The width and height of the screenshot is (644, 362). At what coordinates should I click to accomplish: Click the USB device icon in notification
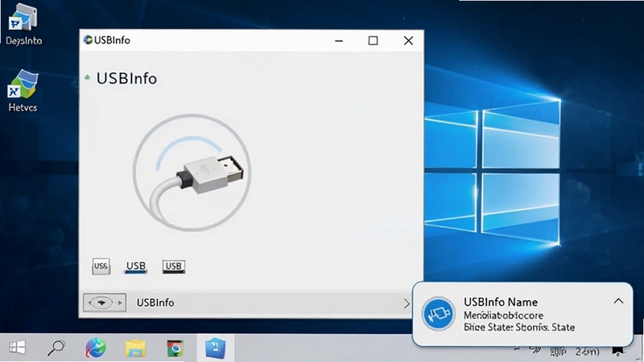pyautogui.click(x=438, y=314)
